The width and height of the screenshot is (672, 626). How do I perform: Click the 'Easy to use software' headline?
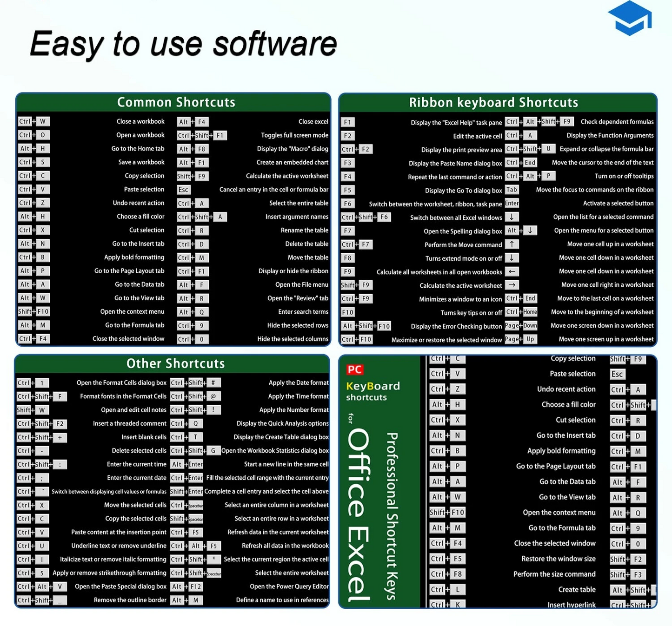click(183, 44)
